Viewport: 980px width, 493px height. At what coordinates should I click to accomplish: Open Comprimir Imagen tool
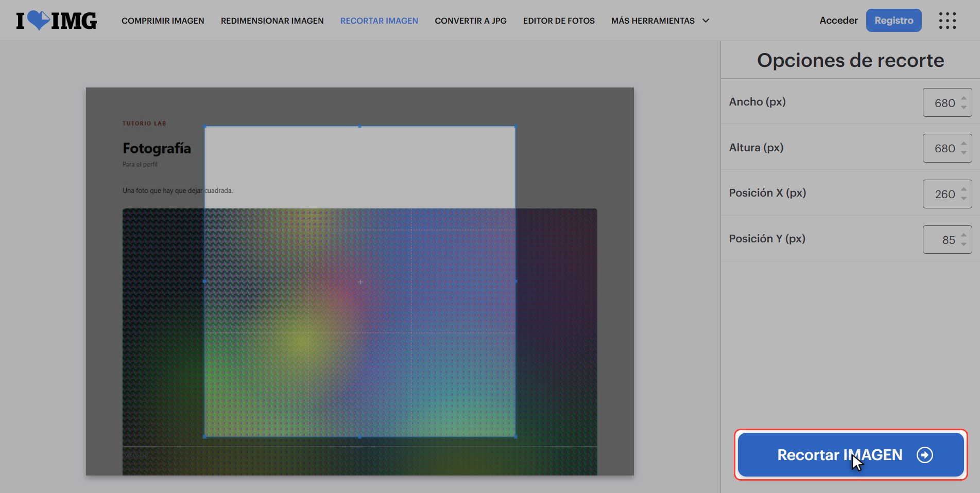click(x=163, y=21)
